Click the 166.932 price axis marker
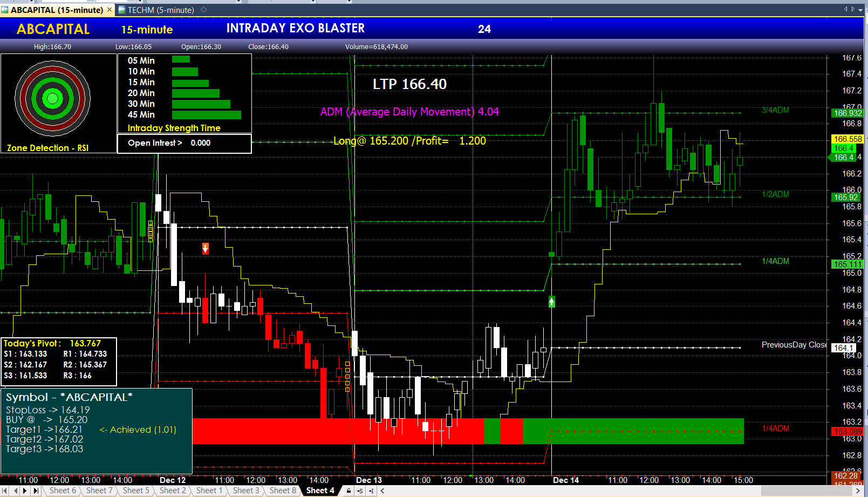This screenshot has height=497, width=868. coord(848,113)
